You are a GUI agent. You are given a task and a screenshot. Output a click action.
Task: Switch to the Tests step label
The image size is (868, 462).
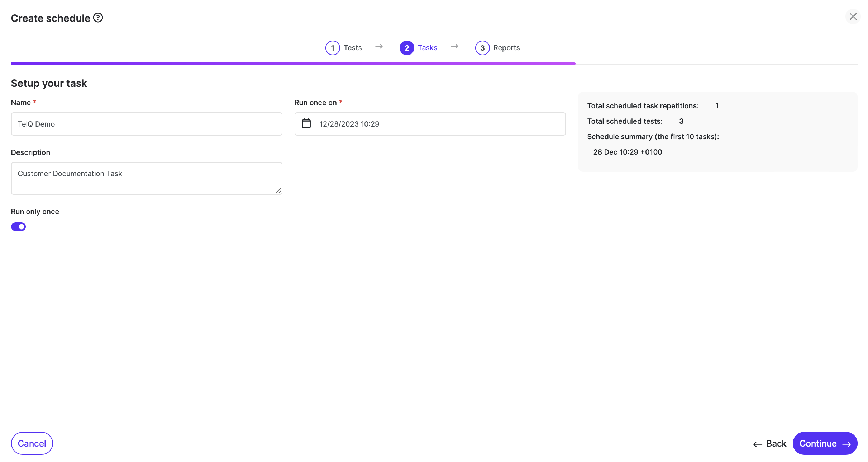[x=353, y=48]
